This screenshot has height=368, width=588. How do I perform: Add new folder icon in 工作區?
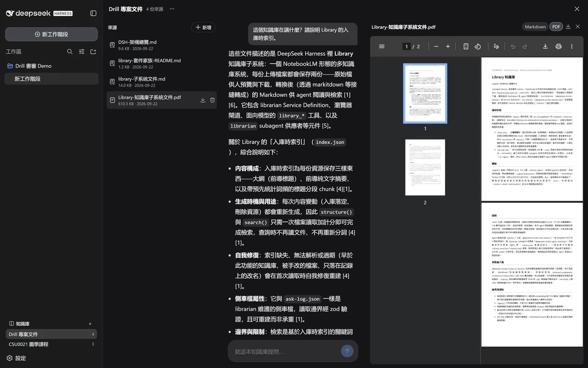click(x=93, y=52)
